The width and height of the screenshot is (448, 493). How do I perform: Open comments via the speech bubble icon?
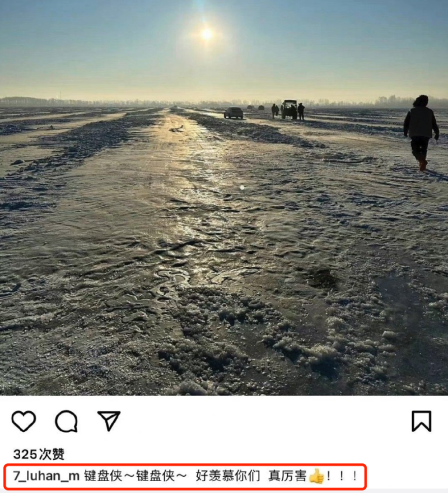66,421
